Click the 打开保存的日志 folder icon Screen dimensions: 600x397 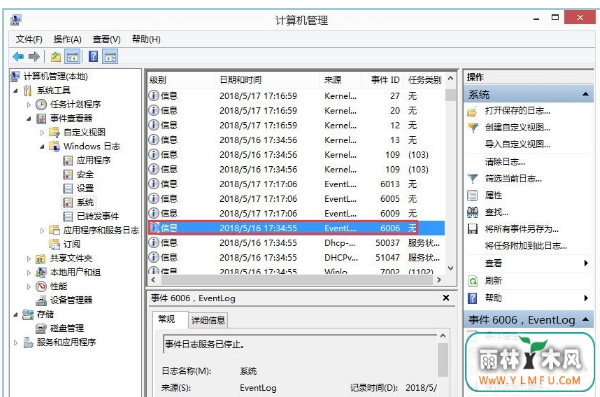coord(473,112)
